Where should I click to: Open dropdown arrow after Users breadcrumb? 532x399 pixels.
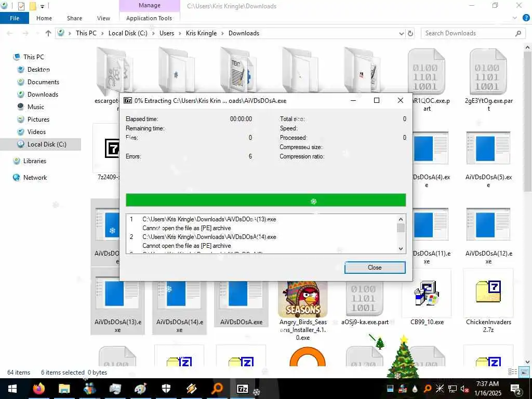pos(180,33)
